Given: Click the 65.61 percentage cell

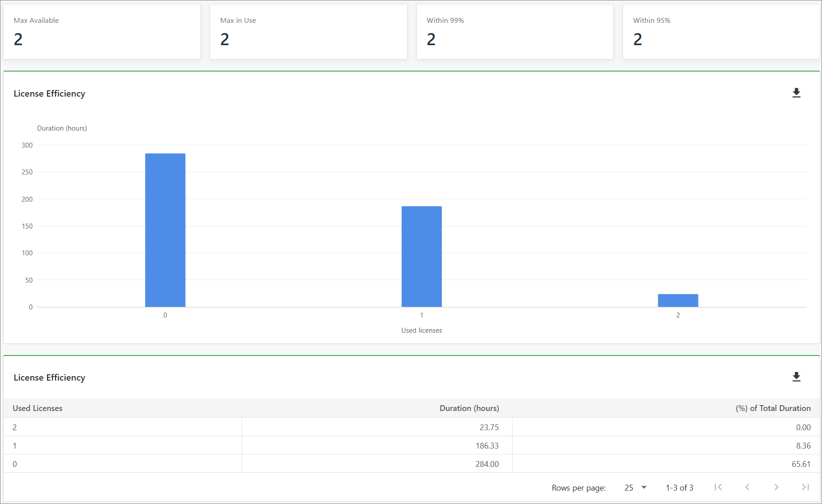Looking at the screenshot, I should click(666, 464).
